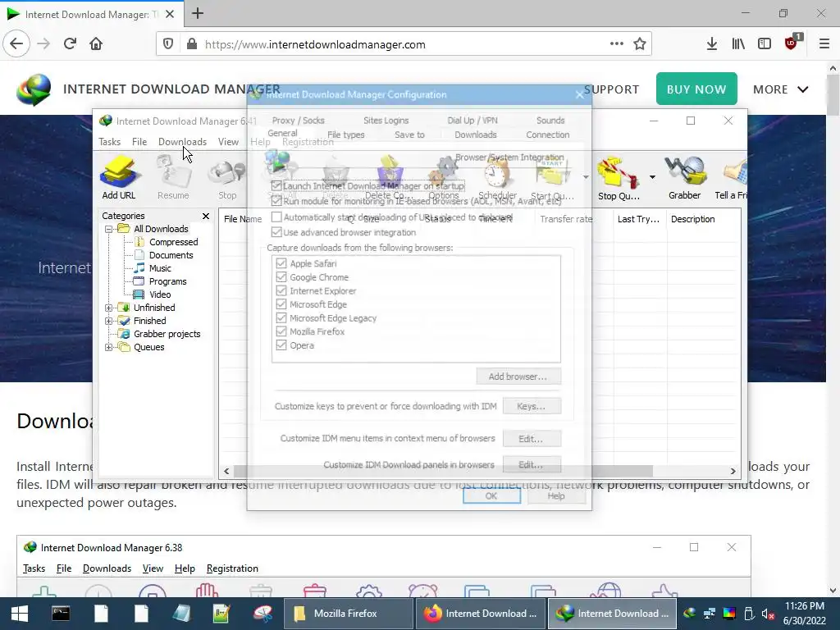Click Edit... for browser context menu items

(x=531, y=439)
